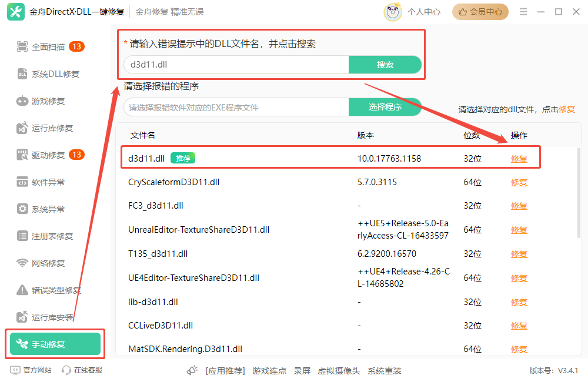Image resolution: width=588 pixels, height=382 pixels.
Task: Click the 位数 column header
Action: 472,135
